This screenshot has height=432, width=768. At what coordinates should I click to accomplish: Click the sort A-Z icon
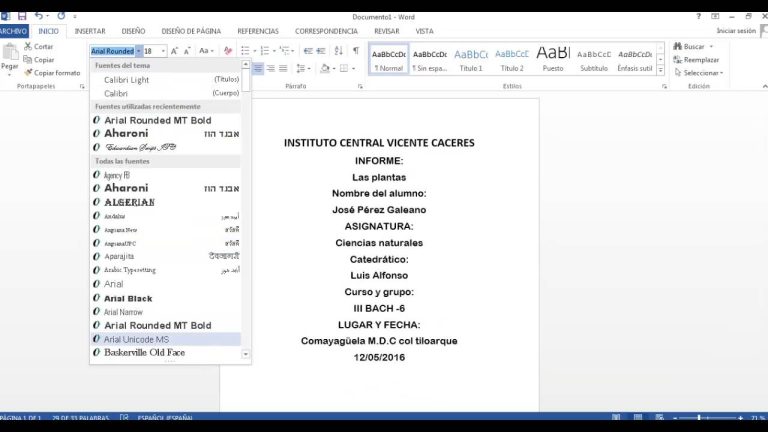[x=339, y=50]
